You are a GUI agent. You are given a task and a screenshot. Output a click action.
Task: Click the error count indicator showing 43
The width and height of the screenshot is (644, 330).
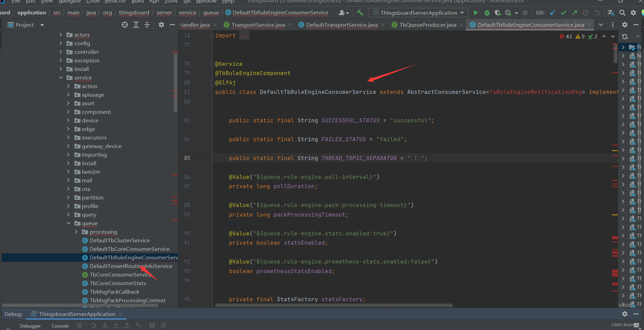pos(566,36)
